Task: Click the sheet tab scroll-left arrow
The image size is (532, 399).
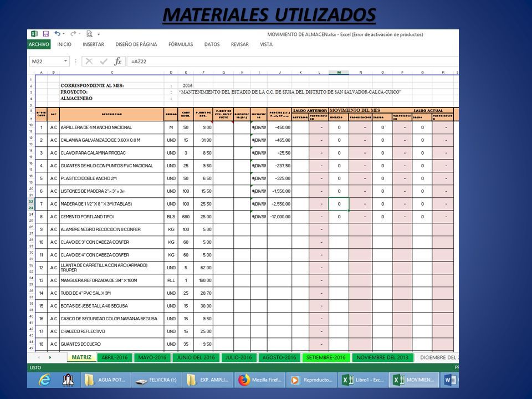Action: [x=39, y=357]
